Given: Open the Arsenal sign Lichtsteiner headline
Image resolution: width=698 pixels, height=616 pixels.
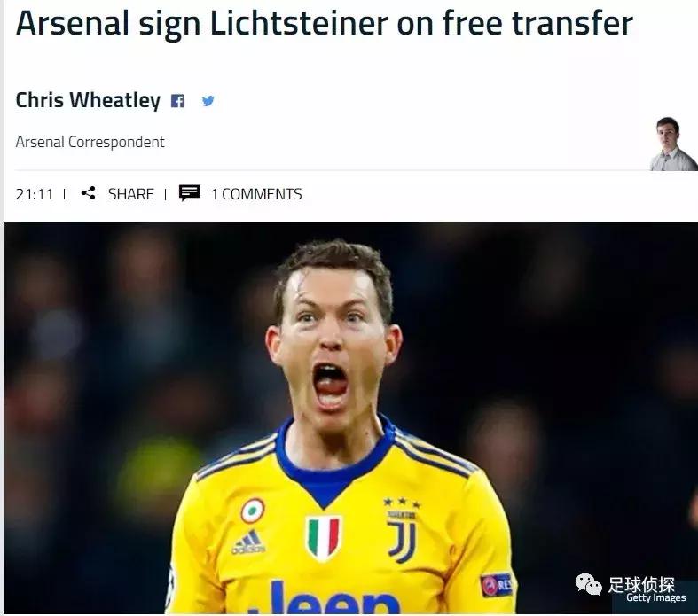Looking at the screenshot, I should 324,24.
